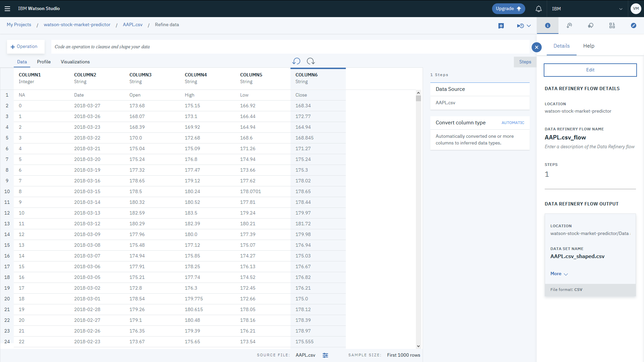Viewport: 644px width, 362px height.
Task: Click the redo arrow above the table
Action: pos(311,61)
